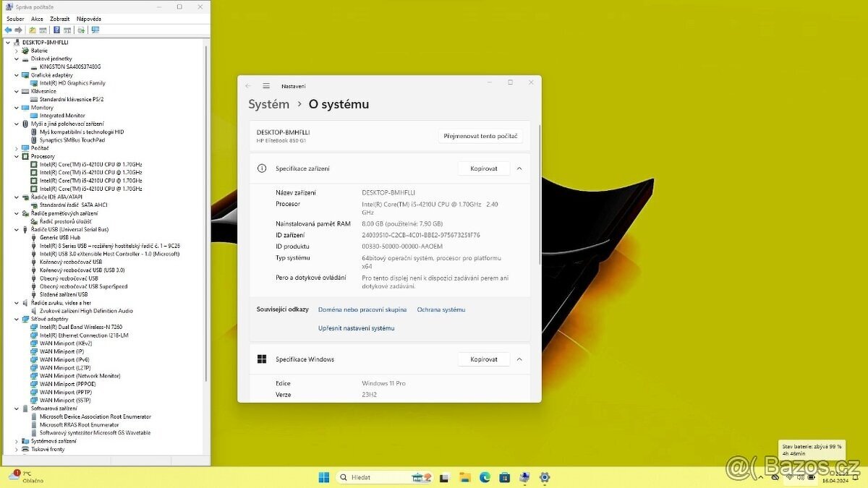Click the Přejmenovat tento počítač button
Viewport: 868px width, 488px height.
pyautogui.click(x=480, y=136)
